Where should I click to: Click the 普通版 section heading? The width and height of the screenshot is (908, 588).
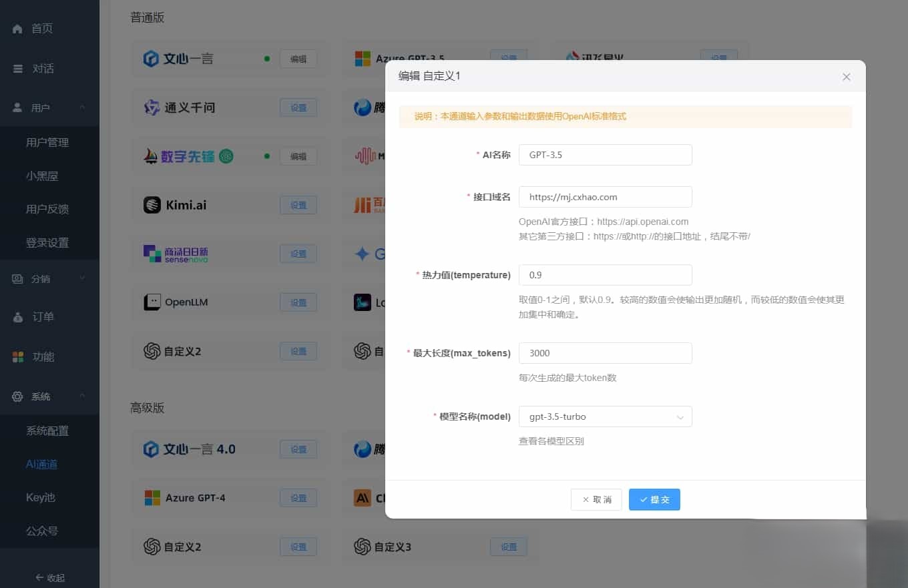coord(147,18)
